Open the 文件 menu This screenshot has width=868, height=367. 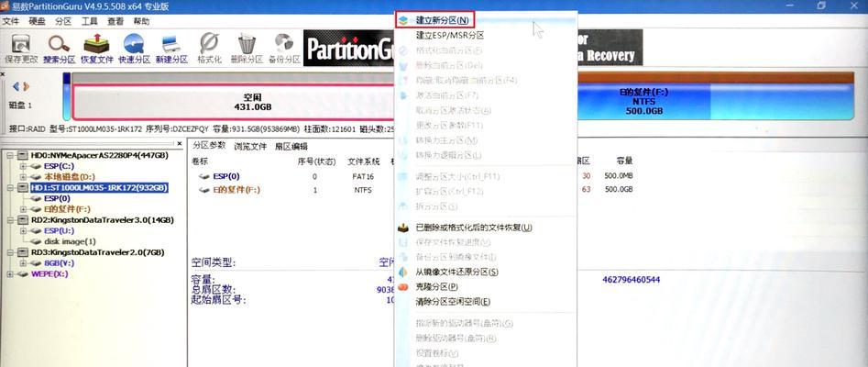tap(11, 21)
